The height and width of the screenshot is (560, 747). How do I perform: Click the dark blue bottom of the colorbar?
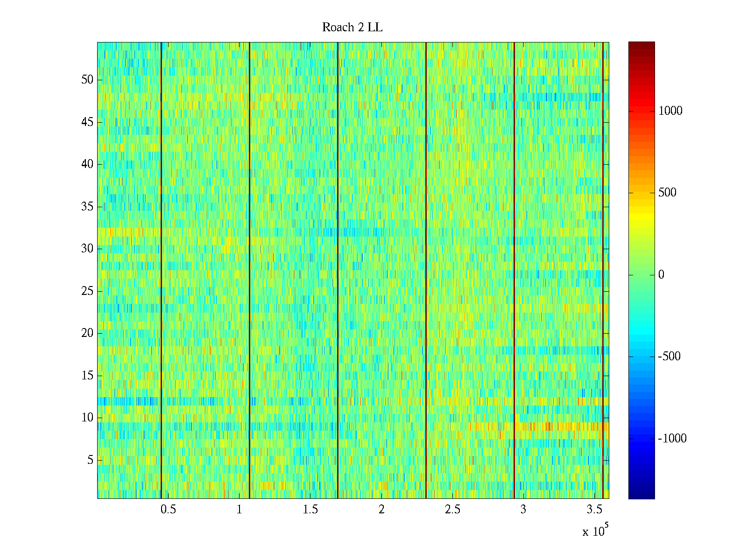pos(641,494)
